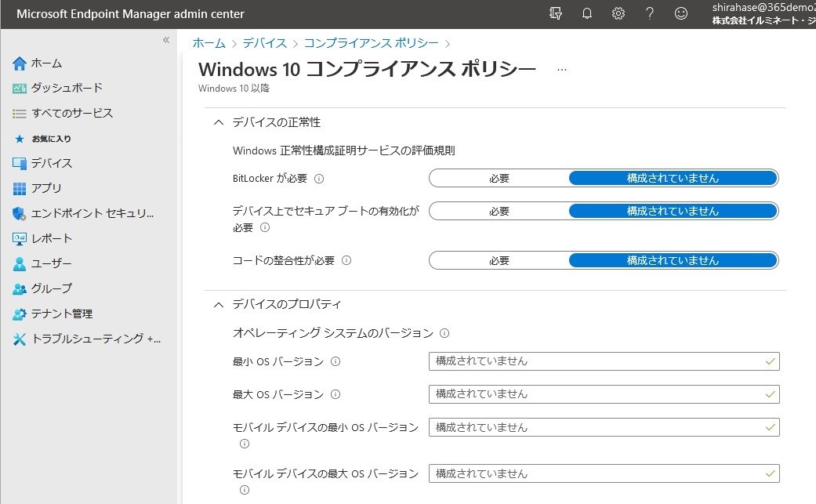The image size is (816, 504).
Task: Open the settings gear in the header
Action: pyautogui.click(x=618, y=13)
